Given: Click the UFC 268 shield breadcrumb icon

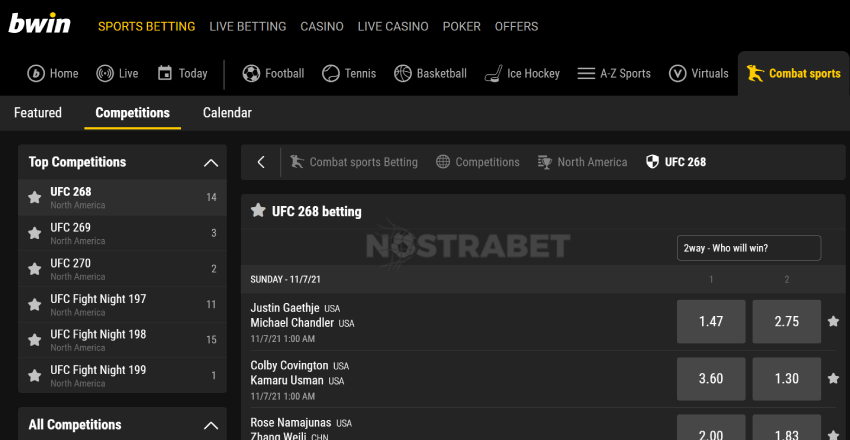Looking at the screenshot, I should click(x=653, y=161).
